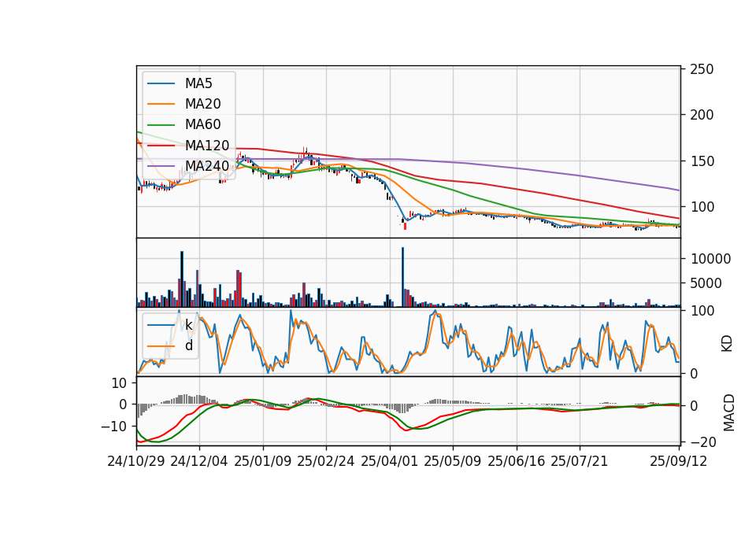Click the blue MA5 legend line swatch
Image resolution: width=756 pixels, height=543 pixels.
tap(161, 84)
